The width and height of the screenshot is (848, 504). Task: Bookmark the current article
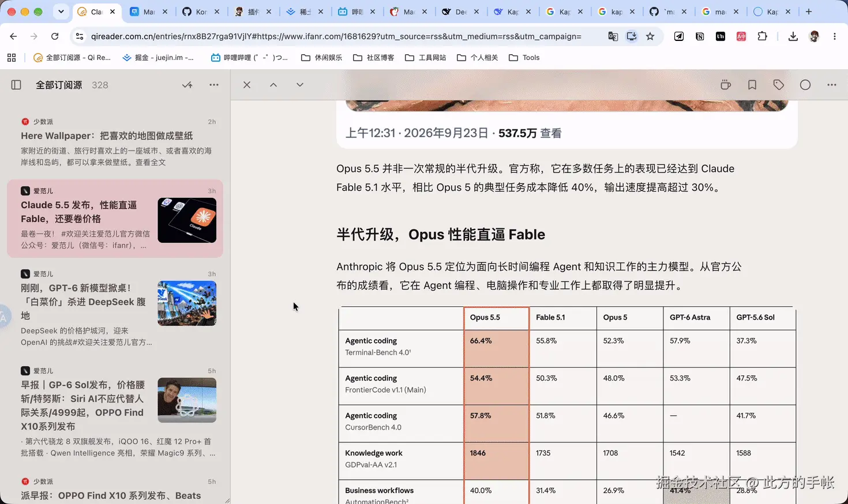pos(752,85)
